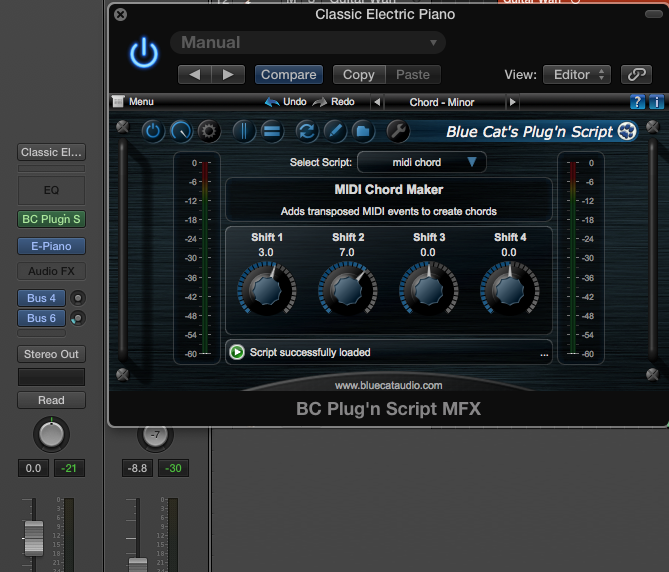
Task: Click the horizontal bars toolbar icon
Action: click(272, 131)
